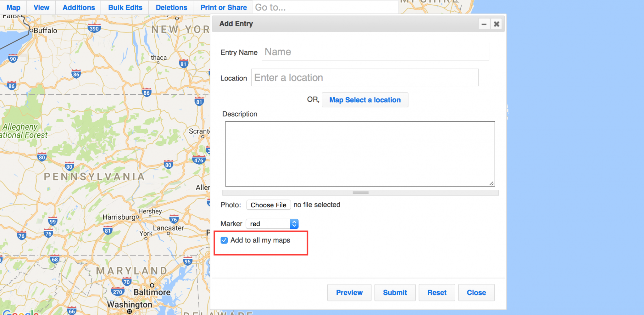Open the View menu
This screenshot has height=315, width=644.
[41, 8]
